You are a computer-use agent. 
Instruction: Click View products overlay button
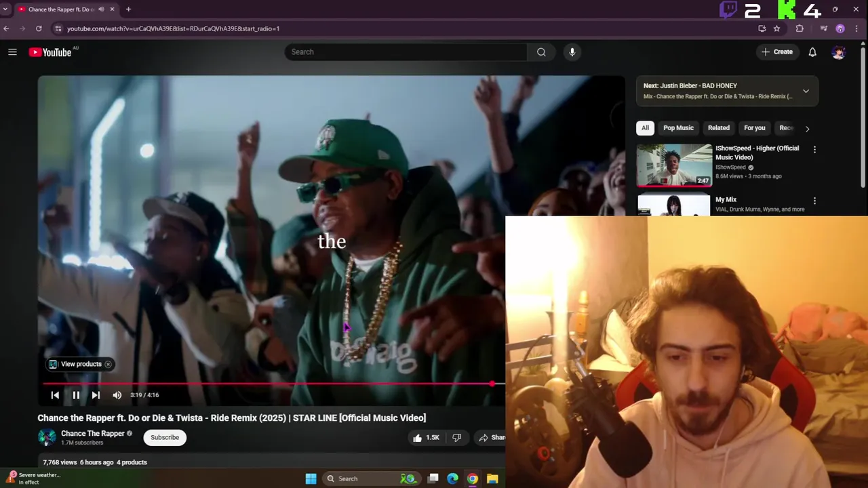(75, 364)
